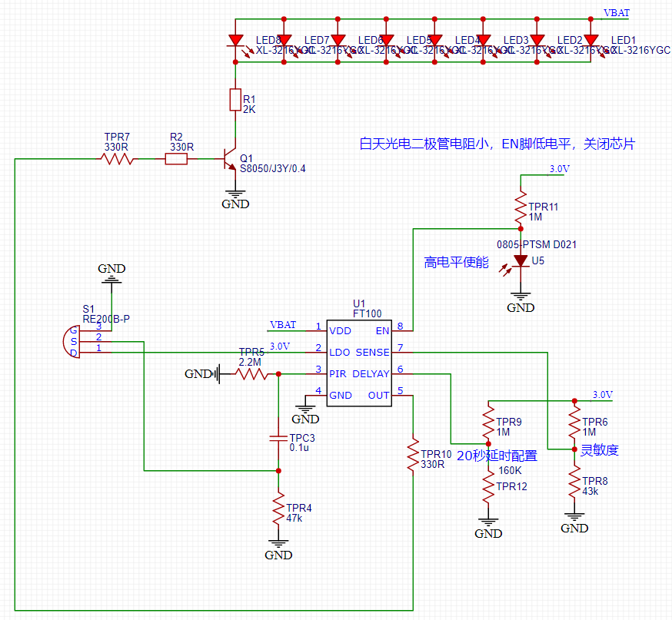Click the SENSE pin label on U1

[372, 353]
